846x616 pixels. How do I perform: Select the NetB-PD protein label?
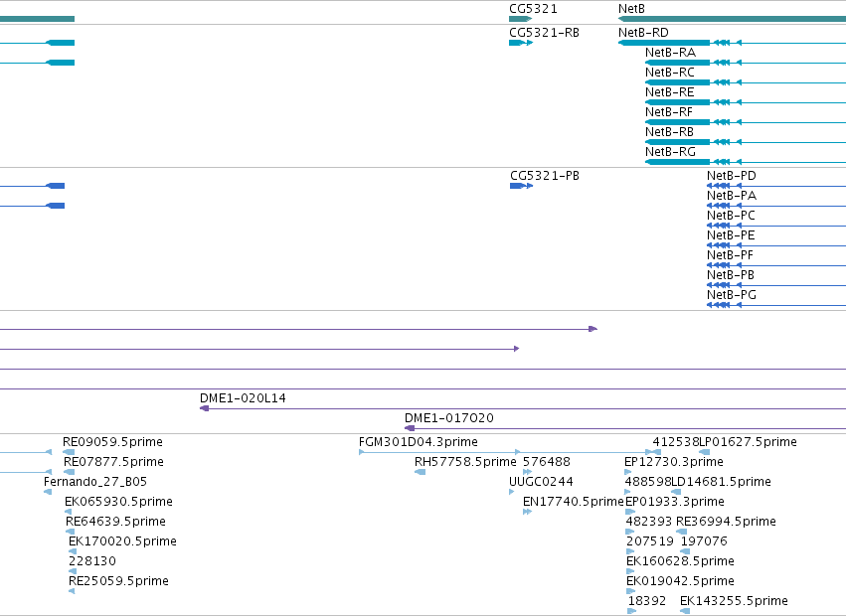click(x=732, y=176)
